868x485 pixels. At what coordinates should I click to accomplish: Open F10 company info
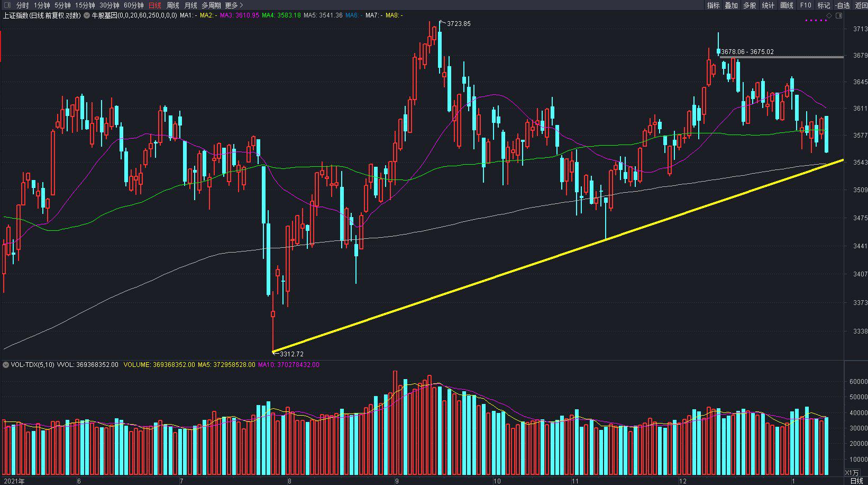806,5
